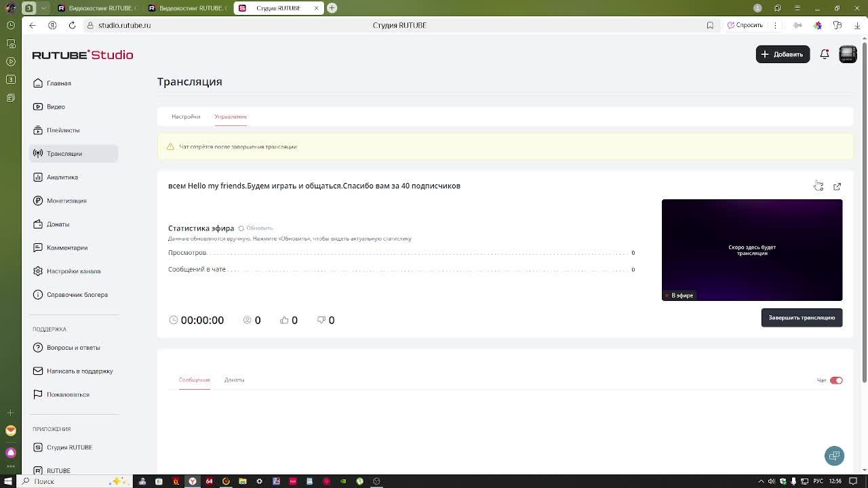Image resolution: width=868 pixels, height=488 pixels.
Task: Open Настройки канала
Action: 73,271
